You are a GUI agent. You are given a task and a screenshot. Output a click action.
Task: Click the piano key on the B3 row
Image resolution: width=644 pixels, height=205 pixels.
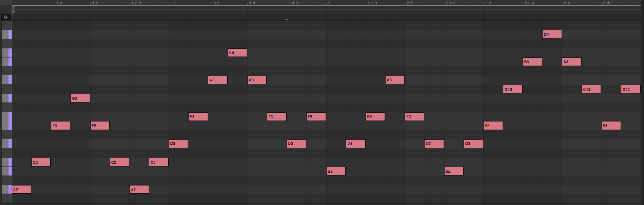(6, 62)
